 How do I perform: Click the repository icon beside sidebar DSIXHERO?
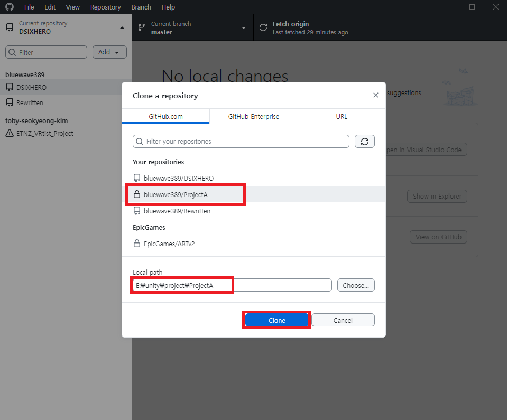click(x=10, y=87)
